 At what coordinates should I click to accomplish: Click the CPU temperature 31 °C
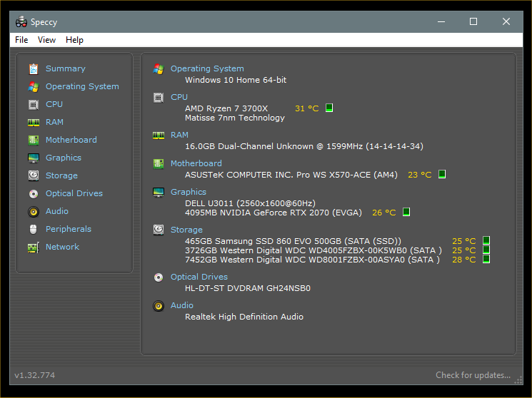[307, 108]
